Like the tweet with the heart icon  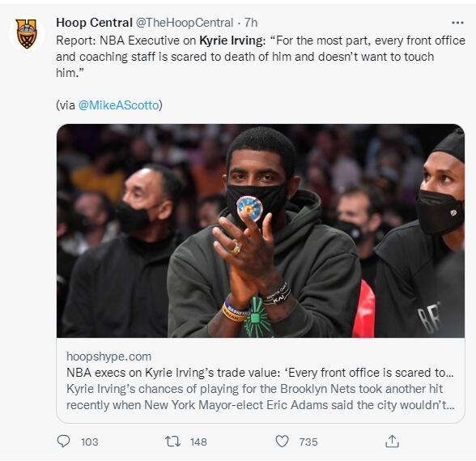(x=282, y=442)
